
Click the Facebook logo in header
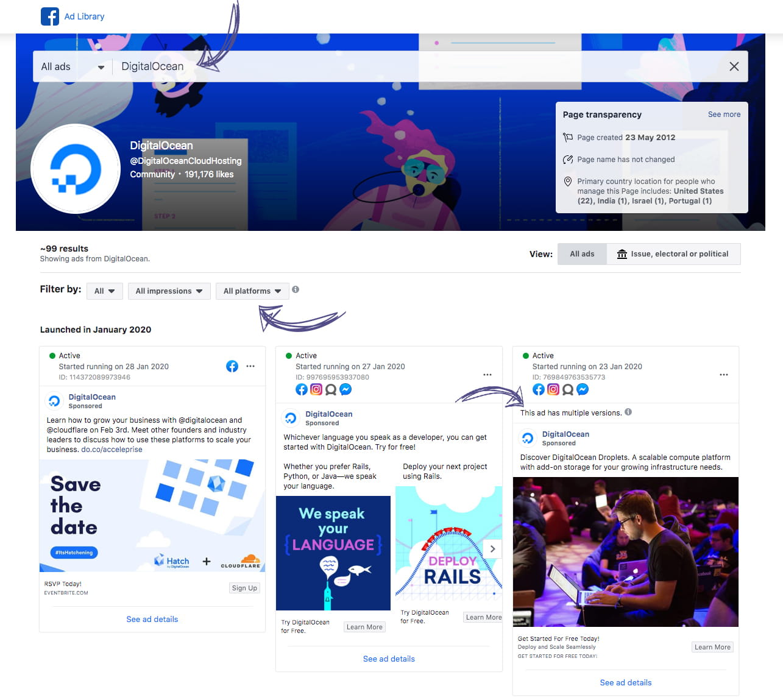pyautogui.click(x=50, y=16)
